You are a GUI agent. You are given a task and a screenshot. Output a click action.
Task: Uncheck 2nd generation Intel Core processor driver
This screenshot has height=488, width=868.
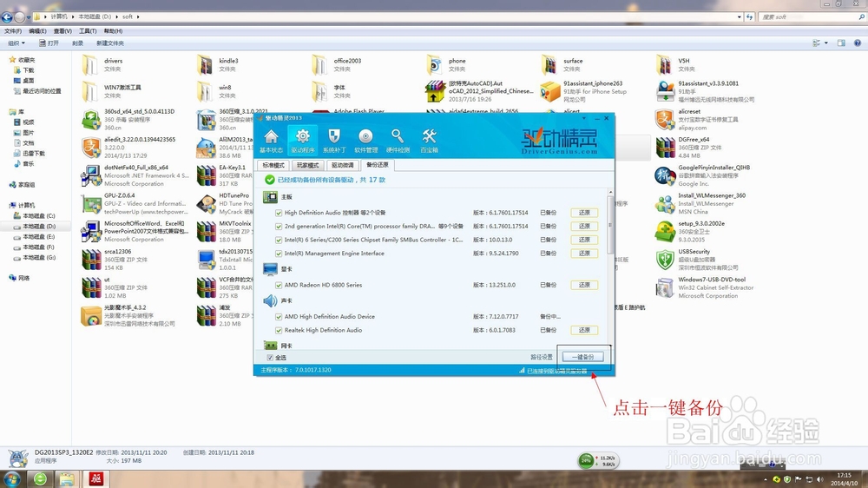pos(279,226)
